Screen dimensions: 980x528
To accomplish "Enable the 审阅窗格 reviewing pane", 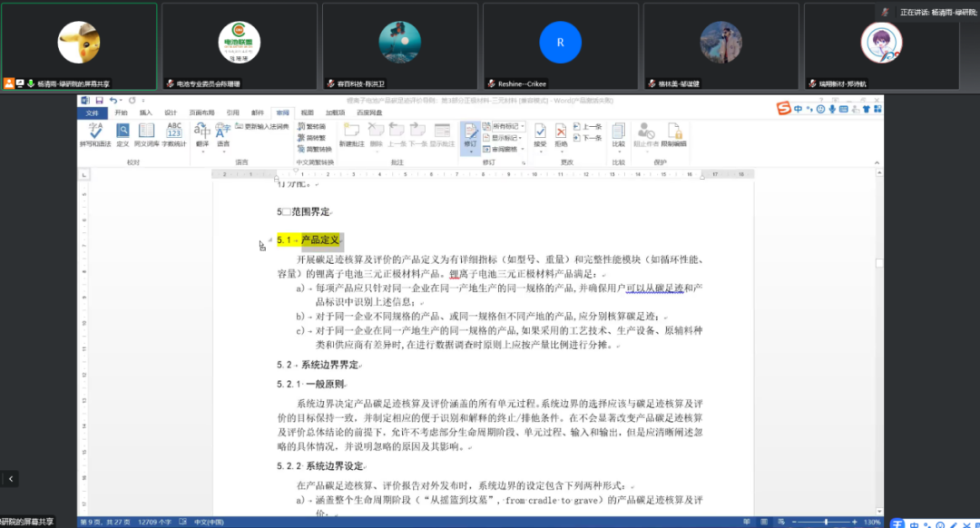I will (504, 150).
